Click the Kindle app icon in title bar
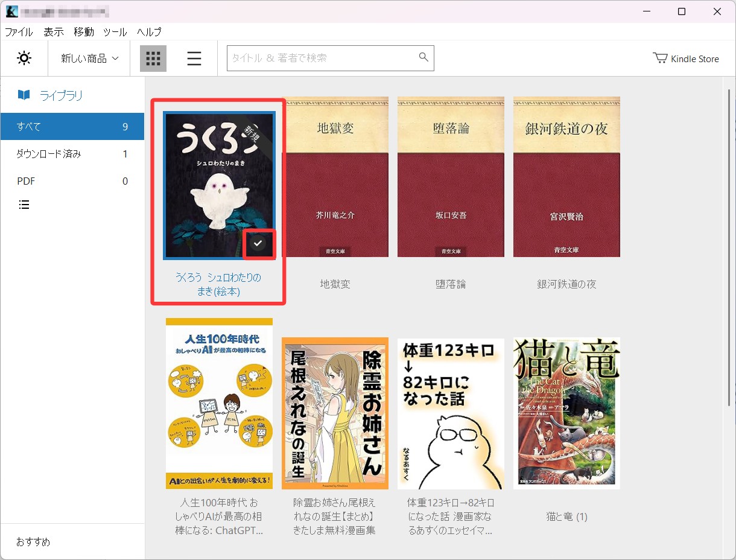The height and width of the screenshot is (560, 736). [x=12, y=11]
